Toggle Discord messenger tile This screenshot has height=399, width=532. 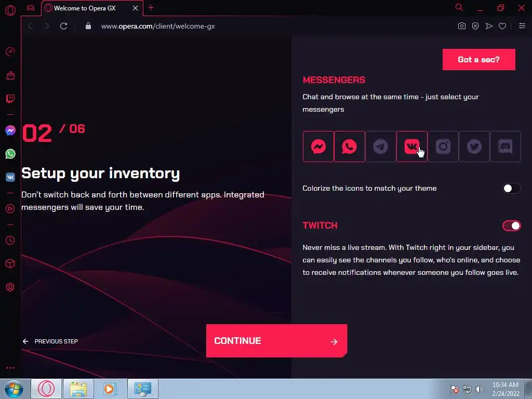pos(506,147)
